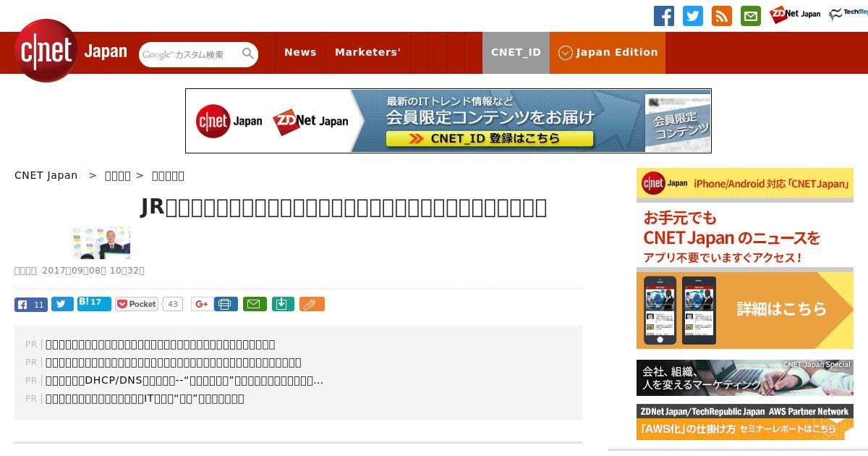Click the CNET Japan logo
Image resolution: width=868 pixels, height=456 pixels.
coord(71,51)
